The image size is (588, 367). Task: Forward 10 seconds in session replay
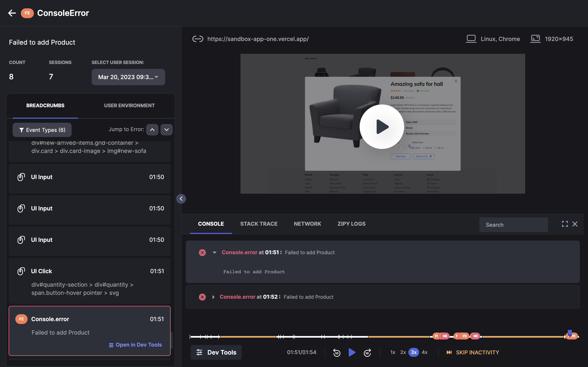tap(367, 353)
